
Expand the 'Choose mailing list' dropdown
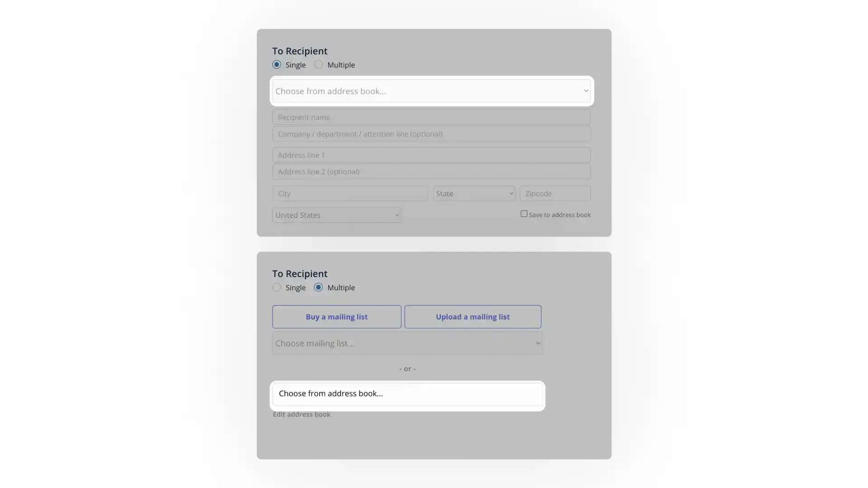(x=407, y=343)
